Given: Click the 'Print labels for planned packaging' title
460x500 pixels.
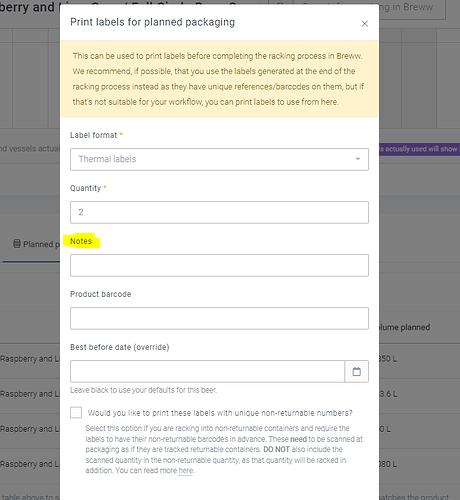Looking at the screenshot, I should point(152,22).
